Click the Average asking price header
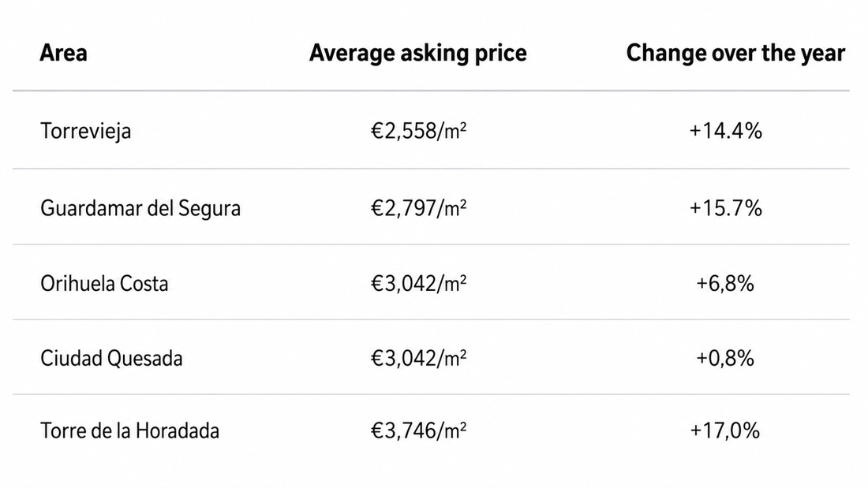 click(x=418, y=54)
